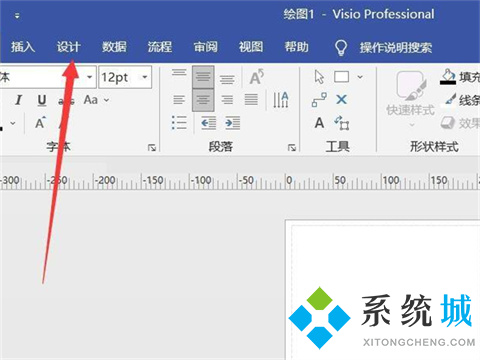Viewport: 480px width, 360px height.
Task: Open Customize Quick Access Toolbar dropdown
Action: tap(17, 16)
